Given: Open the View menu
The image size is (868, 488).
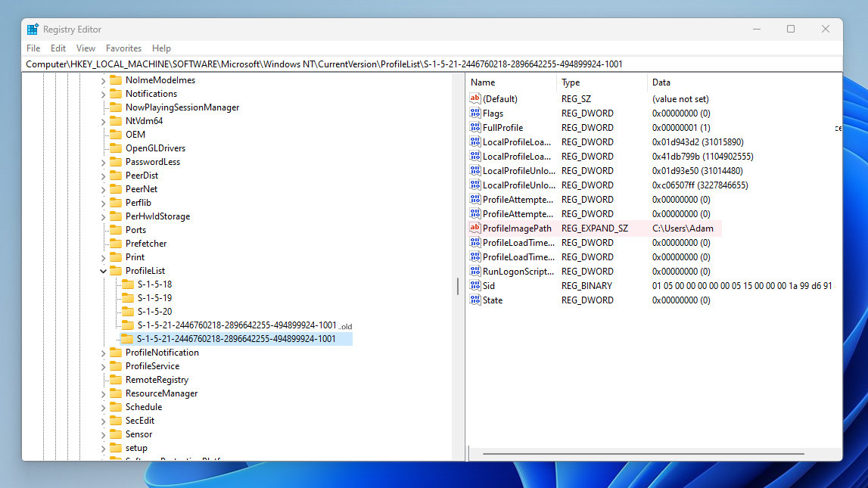Looking at the screenshot, I should (86, 48).
